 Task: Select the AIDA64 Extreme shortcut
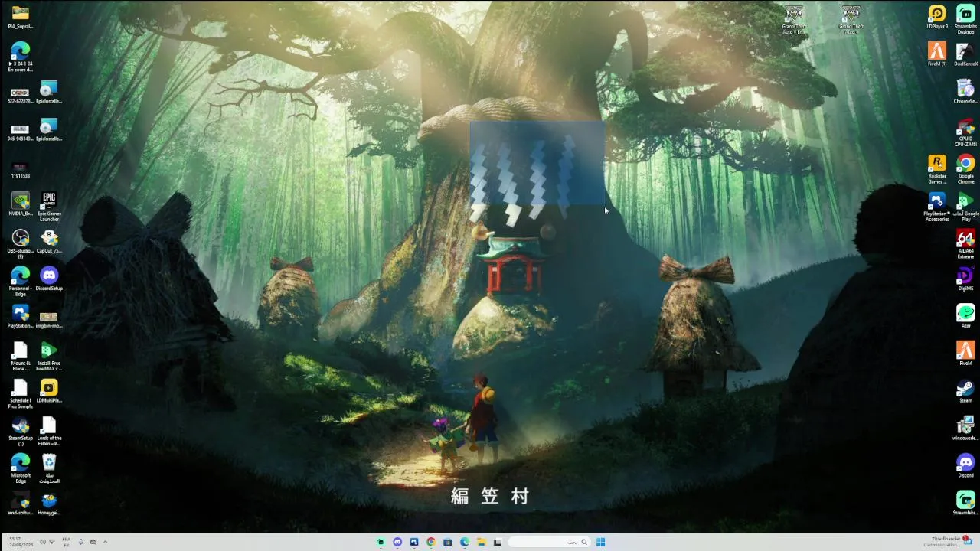(x=965, y=245)
